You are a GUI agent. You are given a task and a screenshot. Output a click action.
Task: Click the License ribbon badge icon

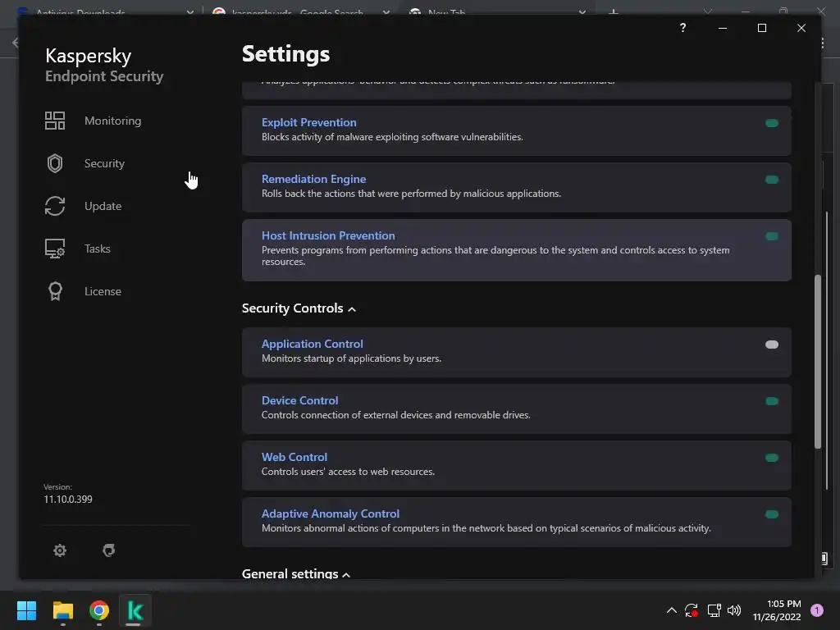(55, 291)
